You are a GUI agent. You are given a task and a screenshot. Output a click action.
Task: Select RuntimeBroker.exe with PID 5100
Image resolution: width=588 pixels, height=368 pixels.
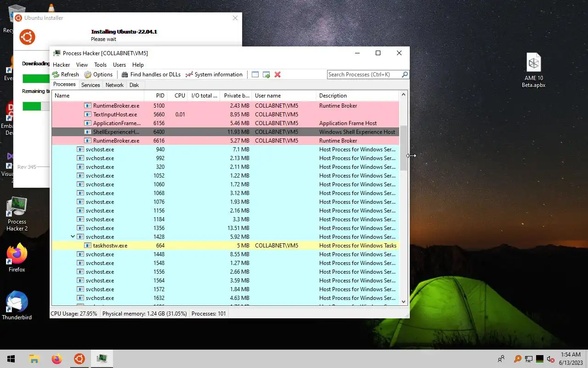pos(226,106)
